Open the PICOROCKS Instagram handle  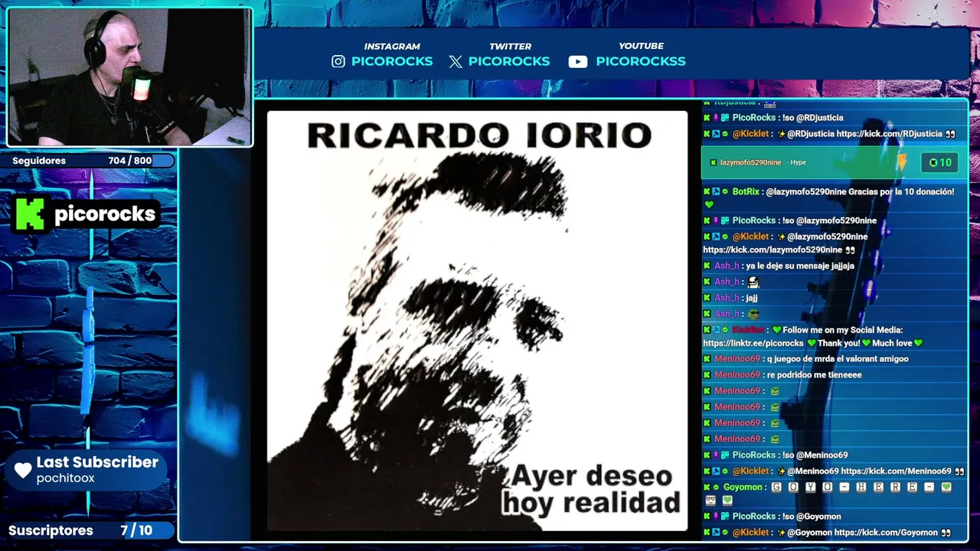click(x=392, y=62)
